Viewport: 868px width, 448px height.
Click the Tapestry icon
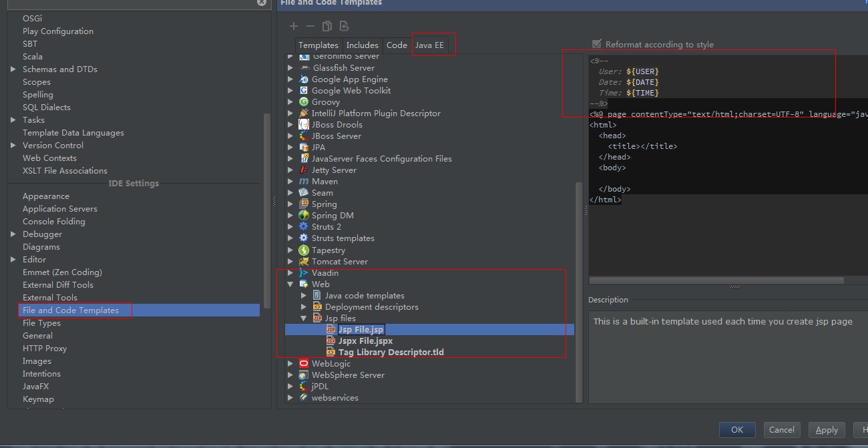point(304,250)
